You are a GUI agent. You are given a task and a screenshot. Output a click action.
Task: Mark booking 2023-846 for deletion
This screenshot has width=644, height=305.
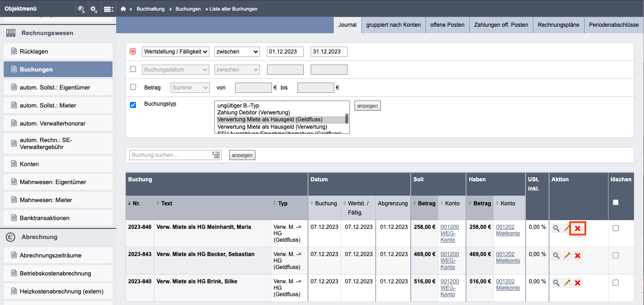615,228
